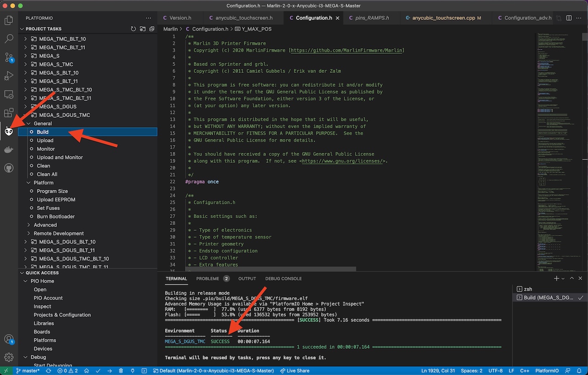Open the Run and Debug view icon
The width and height of the screenshot is (588, 375).
(x=9, y=76)
